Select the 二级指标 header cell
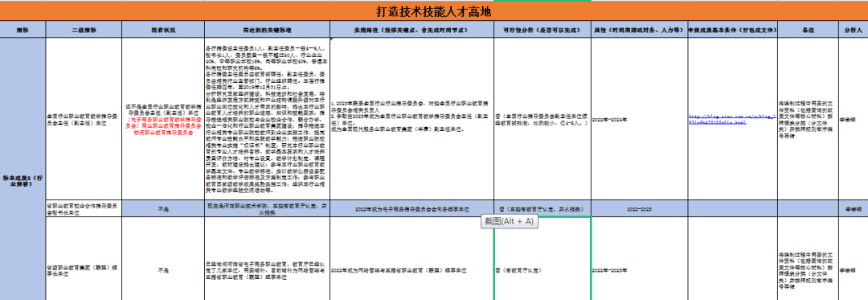 pyautogui.click(x=84, y=29)
